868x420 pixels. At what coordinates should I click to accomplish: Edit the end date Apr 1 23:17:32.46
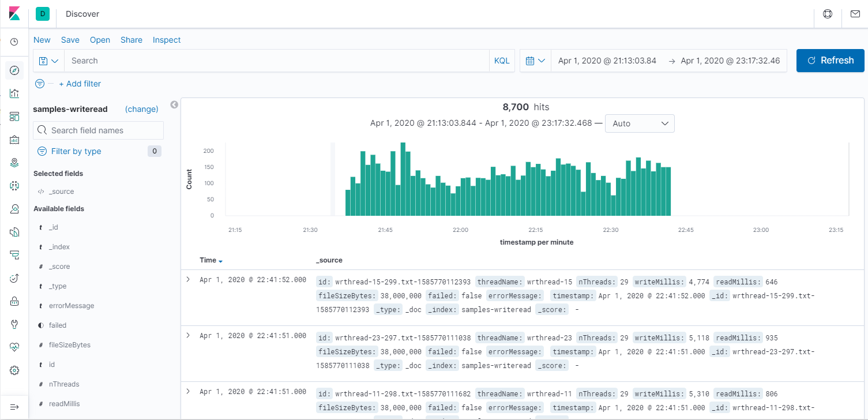[730, 61]
